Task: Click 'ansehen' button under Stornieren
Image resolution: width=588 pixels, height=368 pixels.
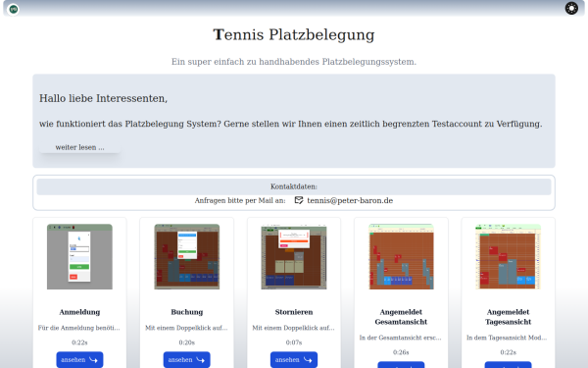Action: pyautogui.click(x=294, y=360)
